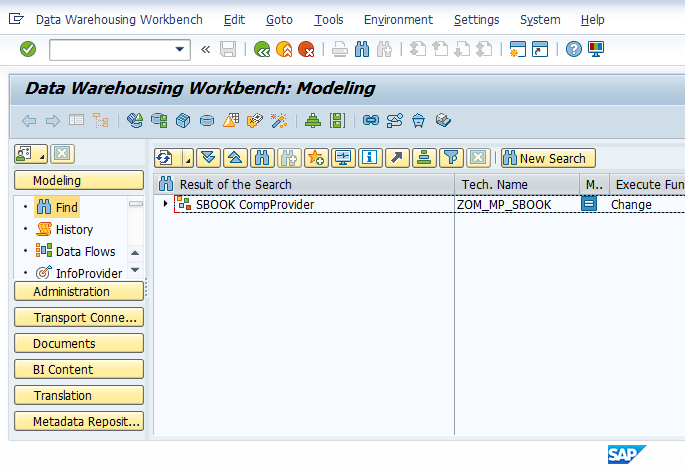Open the command field dropdown arrow
Image resolution: width=685 pixels, height=466 pixels.
(x=180, y=49)
